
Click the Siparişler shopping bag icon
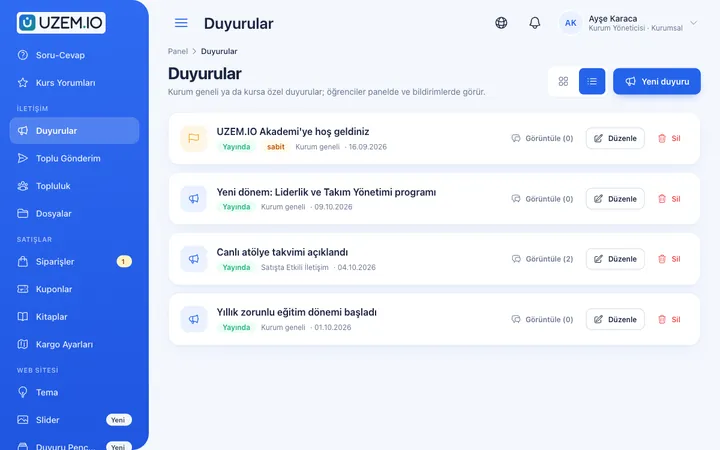22,262
